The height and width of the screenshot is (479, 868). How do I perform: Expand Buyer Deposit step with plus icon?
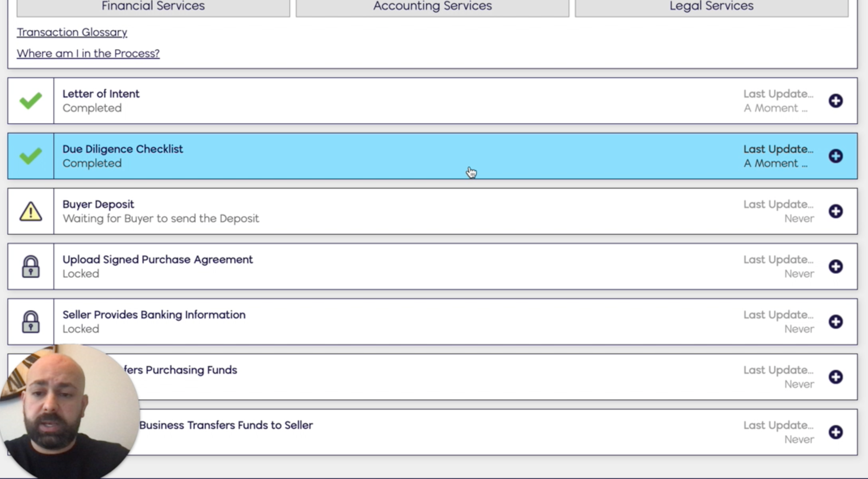click(835, 211)
